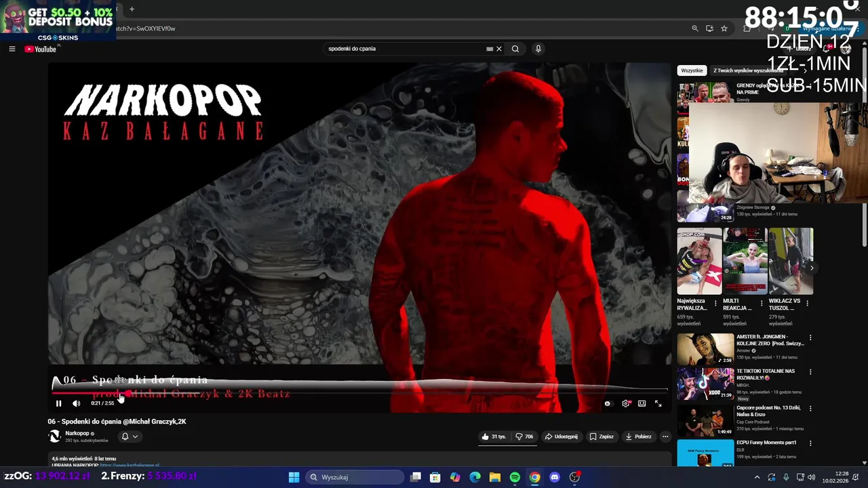868x488 pixels.
Task: Open File Explorer from the taskbar
Action: point(495,477)
